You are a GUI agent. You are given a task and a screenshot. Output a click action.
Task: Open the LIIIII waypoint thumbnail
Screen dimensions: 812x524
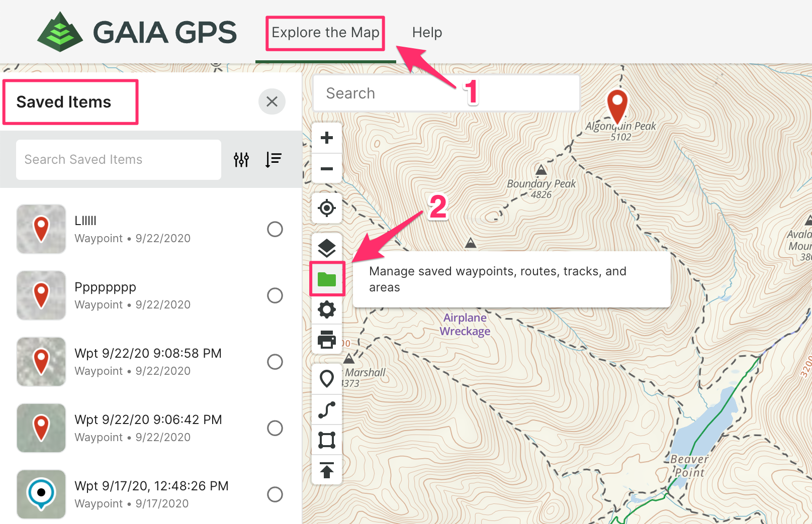[41, 229]
